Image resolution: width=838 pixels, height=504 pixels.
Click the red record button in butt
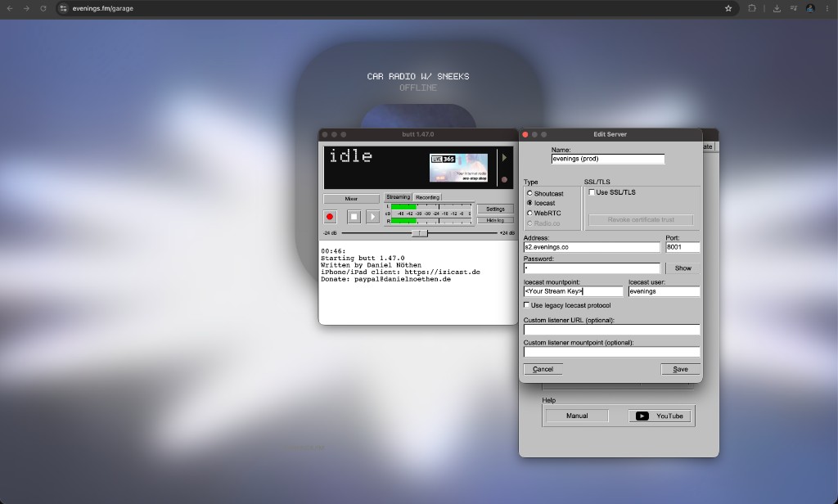pos(330,217)
